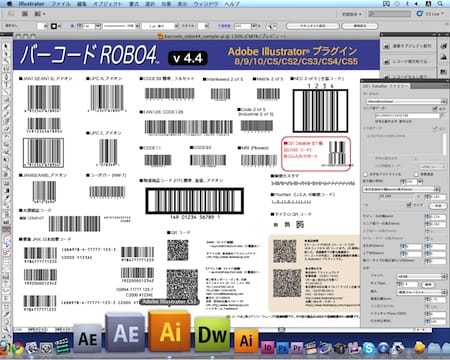The image size is (450, 360).
Task: Select the Selection arrow tool in toolbox
Action: [x=5, y=46]
